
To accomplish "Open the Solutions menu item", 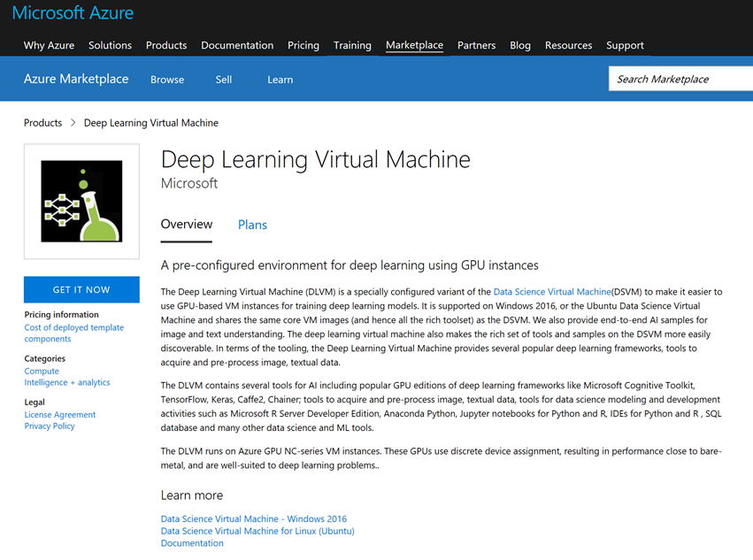I will click(x=110, y=45).
